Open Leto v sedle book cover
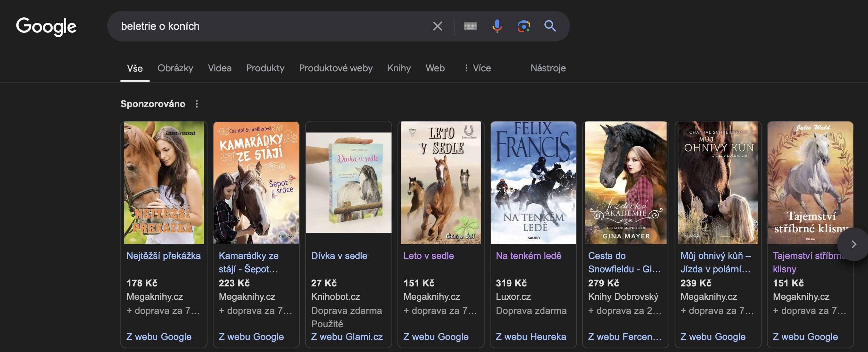The height and width of the screenshot is (352, 868). pos(441,183)
